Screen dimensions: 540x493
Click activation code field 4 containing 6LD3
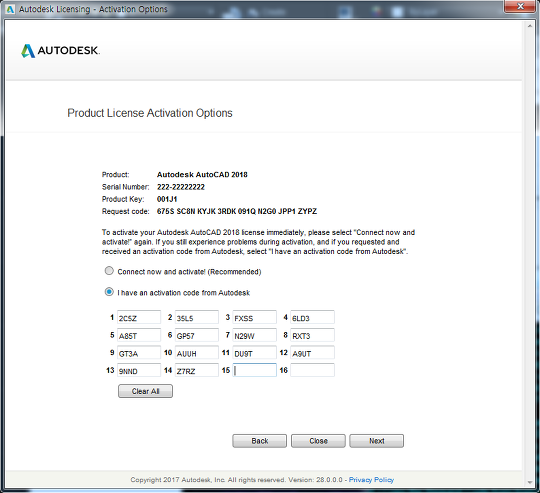coord(312,317)
